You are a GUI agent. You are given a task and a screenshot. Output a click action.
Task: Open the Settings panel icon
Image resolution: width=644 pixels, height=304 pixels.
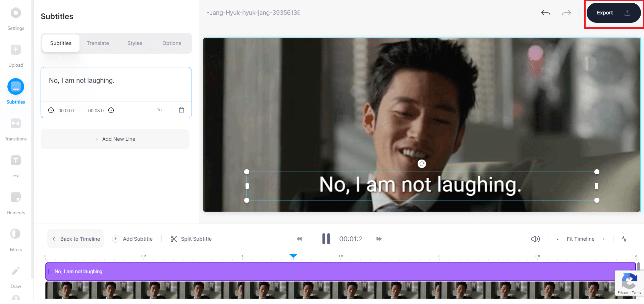[x=16, y=13]
